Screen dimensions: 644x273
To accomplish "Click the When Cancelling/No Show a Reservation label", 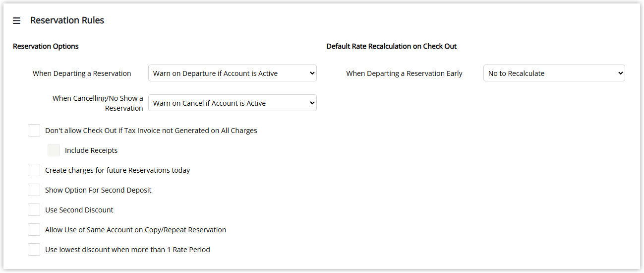I will 98,103.
